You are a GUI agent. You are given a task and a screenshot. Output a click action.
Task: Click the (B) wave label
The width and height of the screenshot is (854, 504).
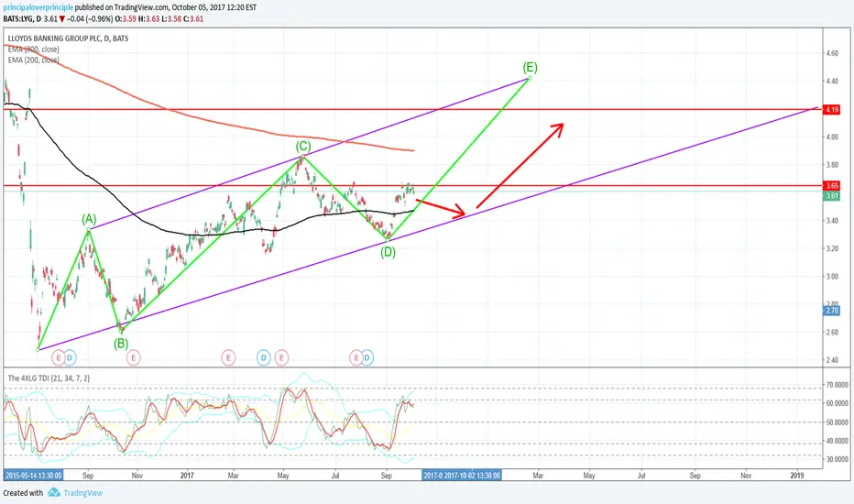tap(121, 344)
